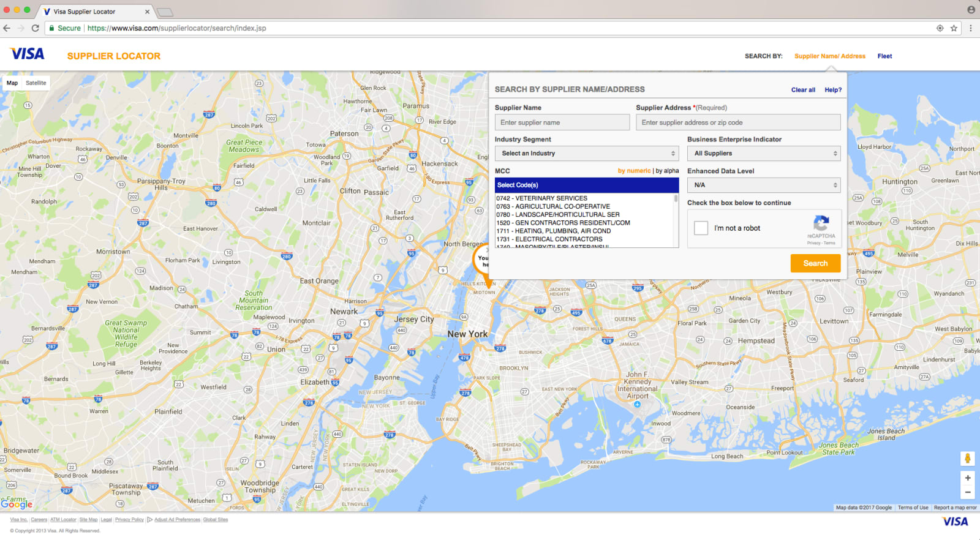Image resolution: width=980 pixels, height=540 pixels.
Task: Click the browser address bar URL
Action: (x=176, y=28)
